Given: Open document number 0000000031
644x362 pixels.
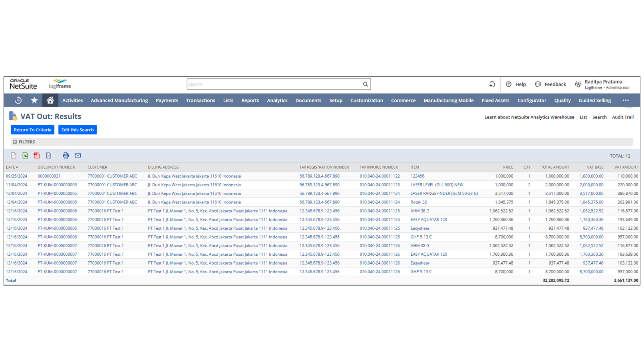Looking at the screenshot, I should [49, 176].
